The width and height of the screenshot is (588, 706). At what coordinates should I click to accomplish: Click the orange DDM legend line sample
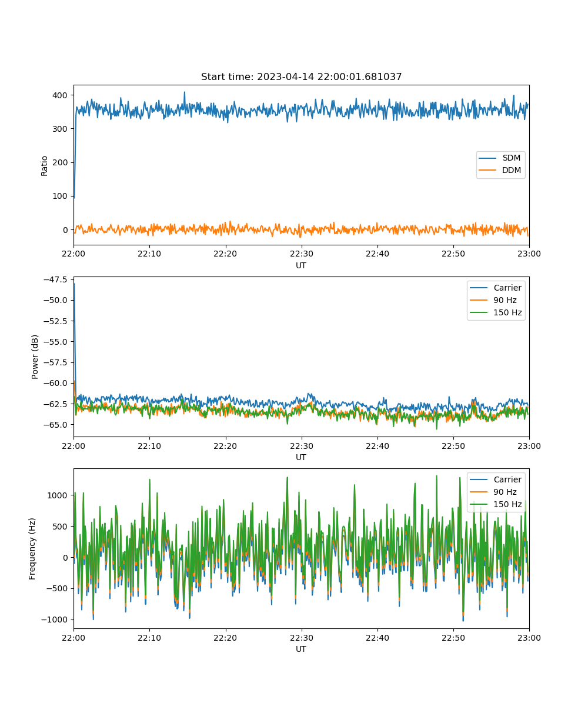point(489,171)
